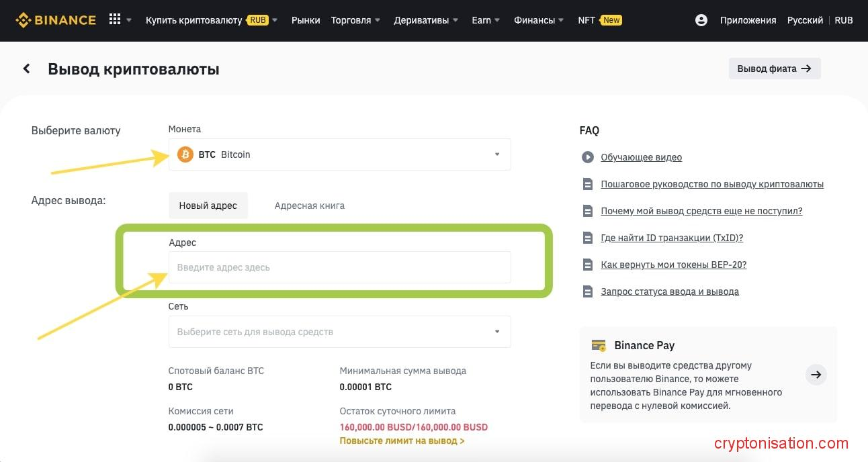Click the Binance logo

[56, 20]
